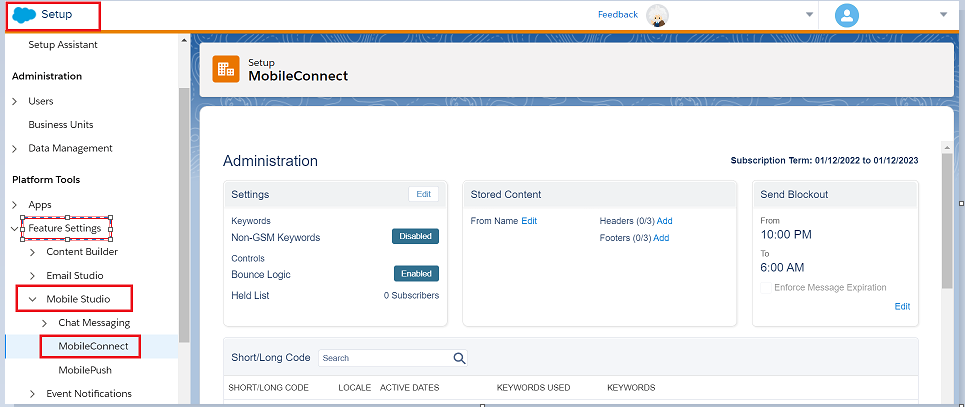
Task: Expand the Email Studio node
Action: click(x=33, y=276)
